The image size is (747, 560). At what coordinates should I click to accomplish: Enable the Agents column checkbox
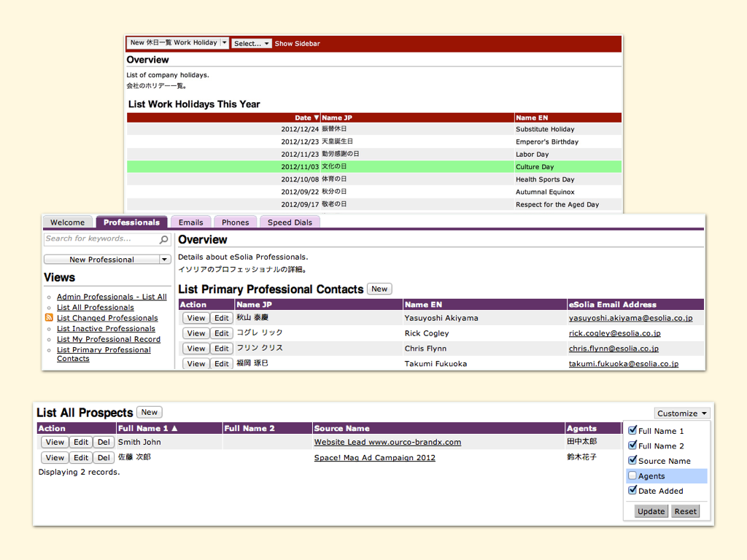point(632,475)
